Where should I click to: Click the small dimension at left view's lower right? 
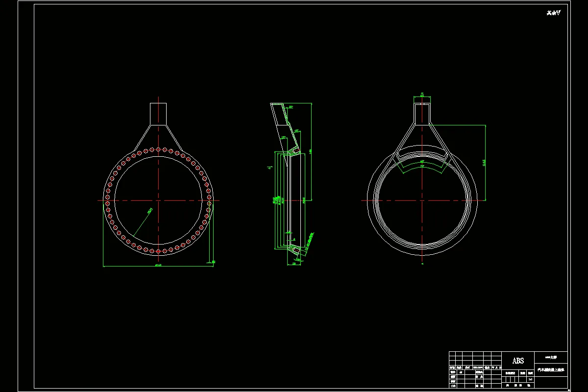[212, 262]
